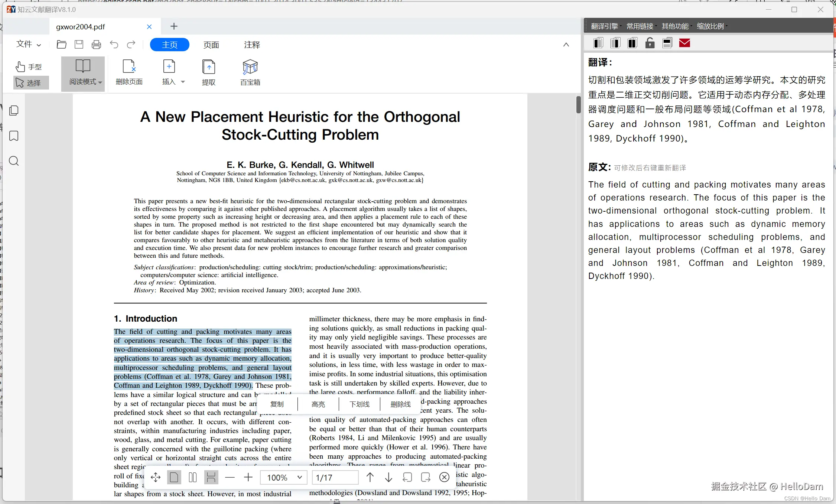Click 高亮 in the selection popup
Viewport: 836px width, 504px height.
tap(318, 404)
